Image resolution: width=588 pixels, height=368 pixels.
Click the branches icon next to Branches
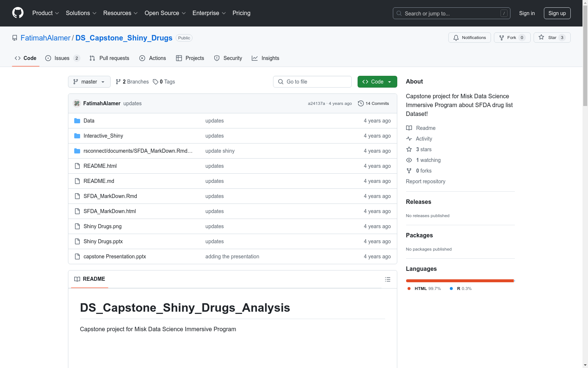(x=118, y=82)
